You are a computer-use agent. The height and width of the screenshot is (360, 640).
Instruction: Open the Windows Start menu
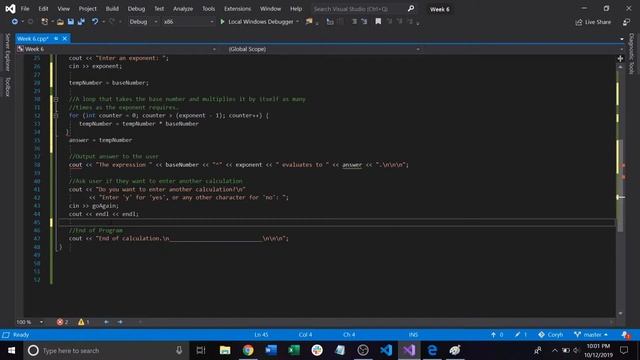[x=11, y=350]
